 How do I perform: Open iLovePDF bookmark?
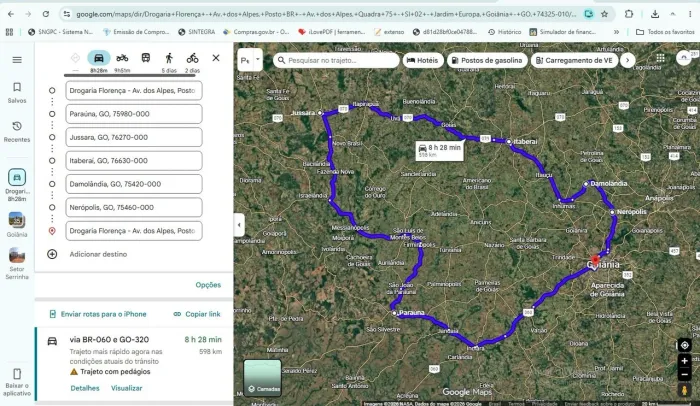(332, 32)
